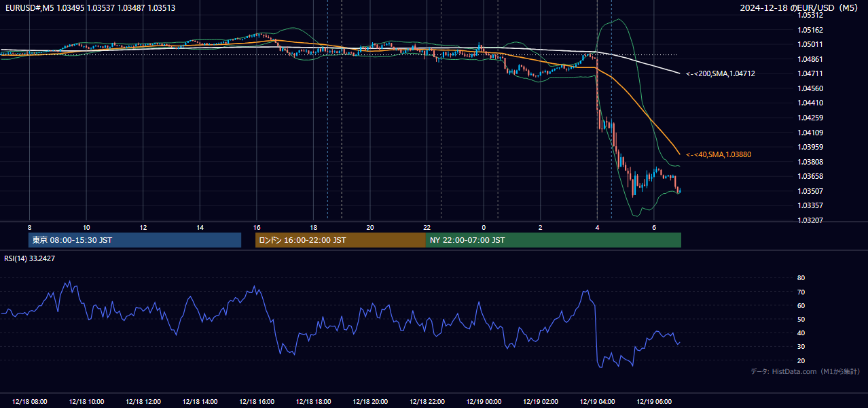Click the 12/19 04:00 date label
This screenshot has width=868, height=408.
pos(597,402)
